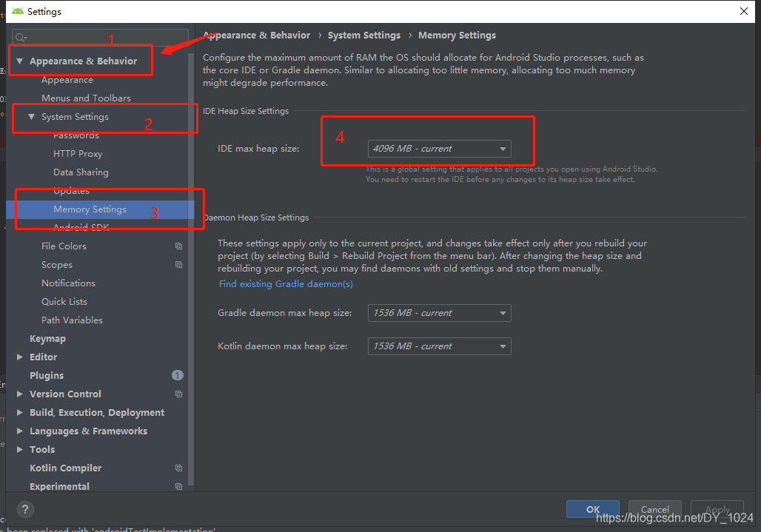Click the per-project icon beside Experimental

point(178,486)
